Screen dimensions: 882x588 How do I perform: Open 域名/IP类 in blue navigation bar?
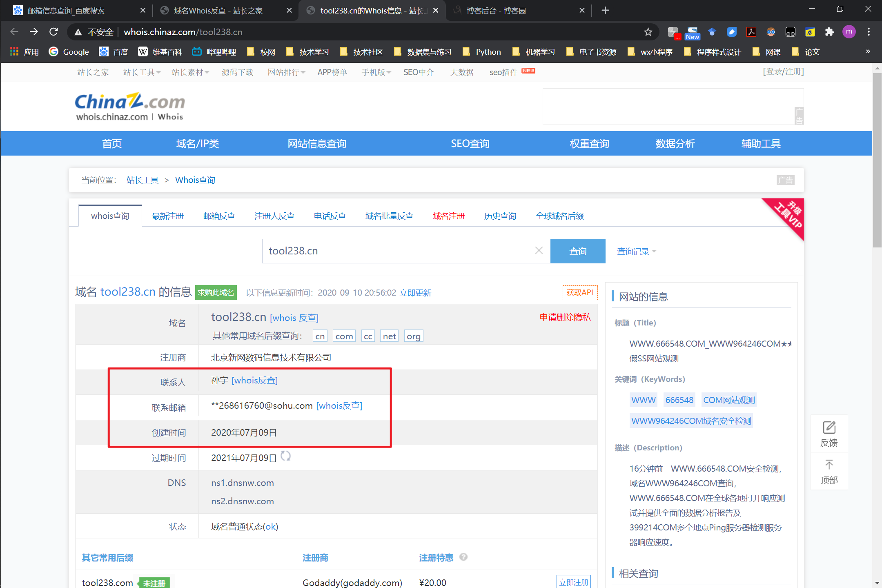pyautogui.click(x=198, y=144)
